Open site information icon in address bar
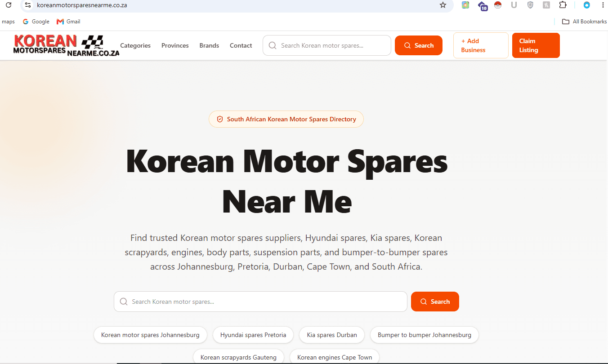The image size is (608, 364). [28, 5]
